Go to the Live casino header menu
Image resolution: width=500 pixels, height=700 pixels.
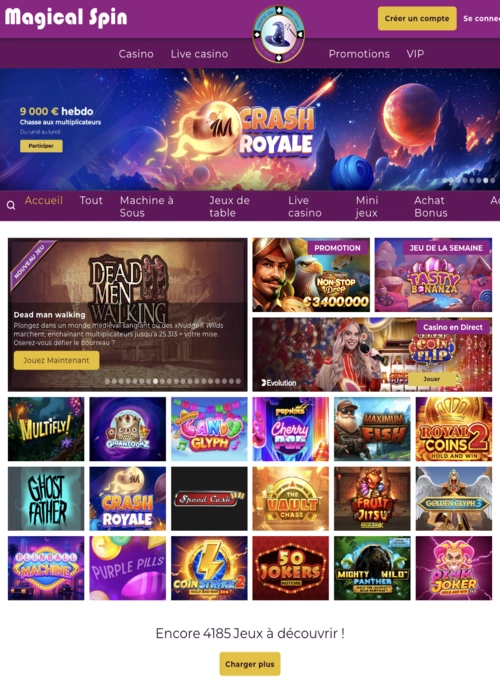click(x=199, y=54)
